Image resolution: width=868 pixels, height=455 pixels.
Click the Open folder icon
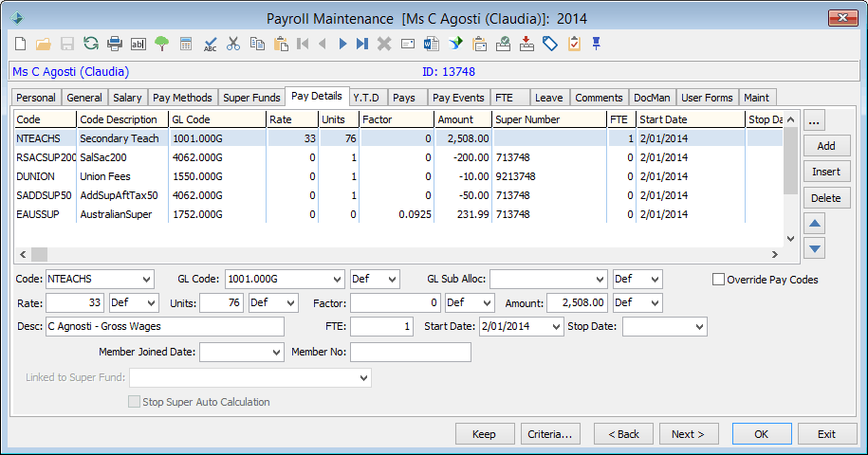[x=44, y=44]
